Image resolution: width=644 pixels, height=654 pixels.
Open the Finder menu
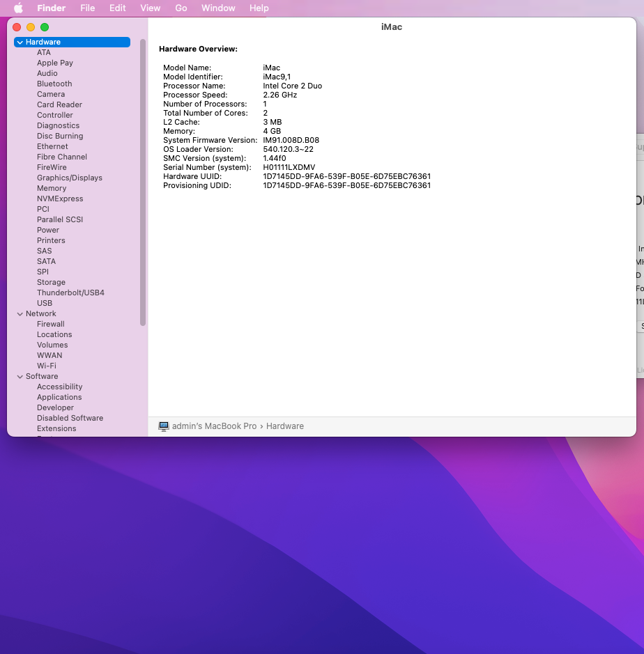tap(52, 8)
